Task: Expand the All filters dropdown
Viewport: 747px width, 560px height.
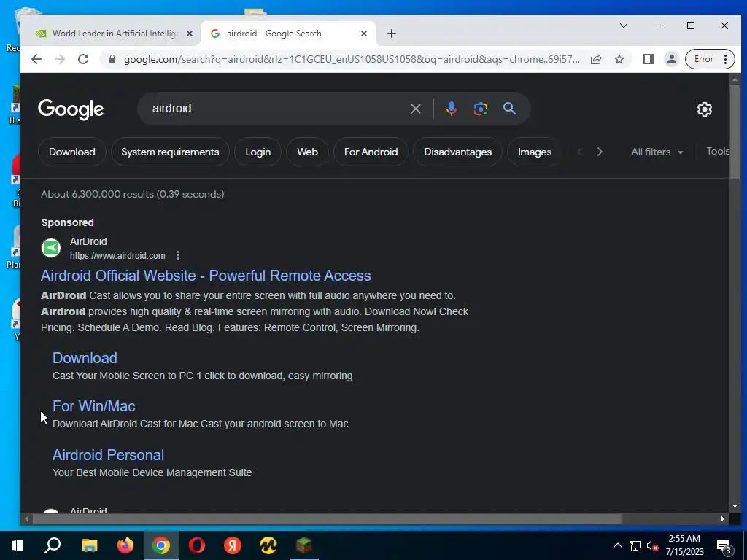Action: 657,152
